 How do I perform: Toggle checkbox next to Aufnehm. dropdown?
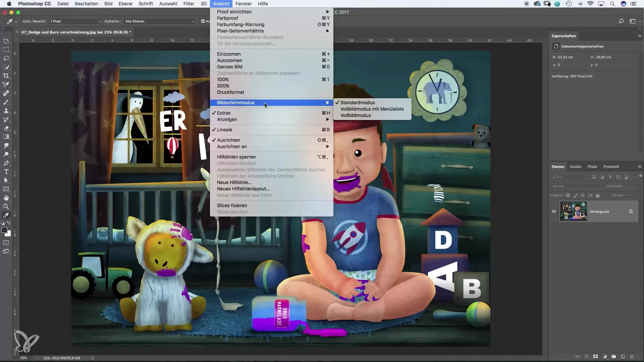click(203, 21)
